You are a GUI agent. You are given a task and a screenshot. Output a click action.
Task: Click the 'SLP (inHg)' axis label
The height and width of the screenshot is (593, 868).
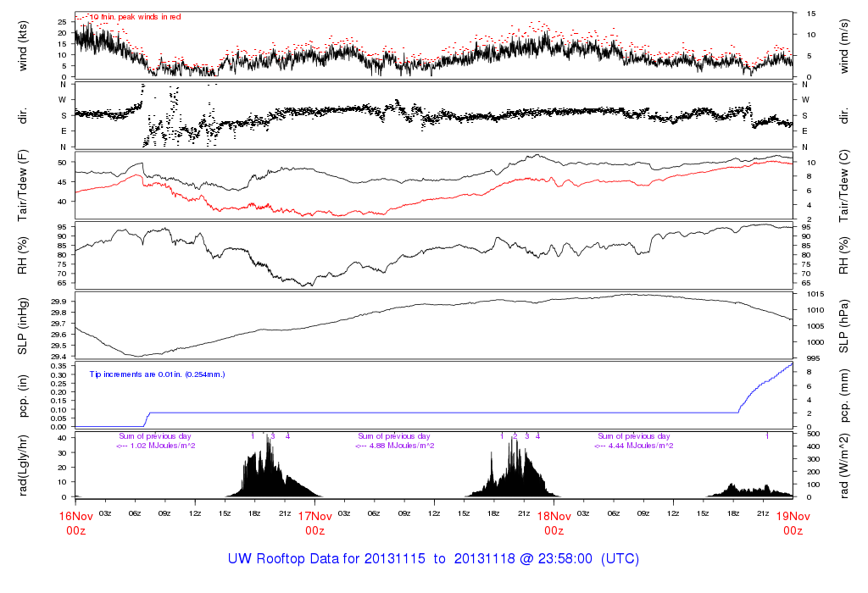click(x=23, y=326)
